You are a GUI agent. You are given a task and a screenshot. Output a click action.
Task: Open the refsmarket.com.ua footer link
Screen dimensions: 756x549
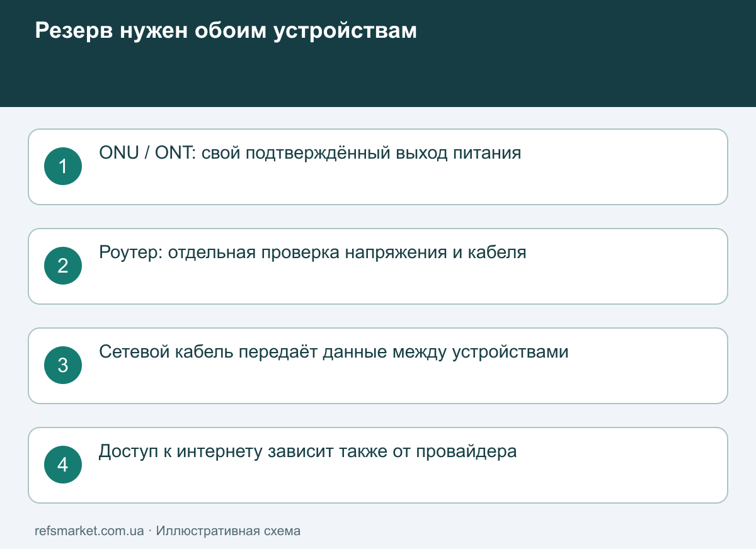click(89, 531)
